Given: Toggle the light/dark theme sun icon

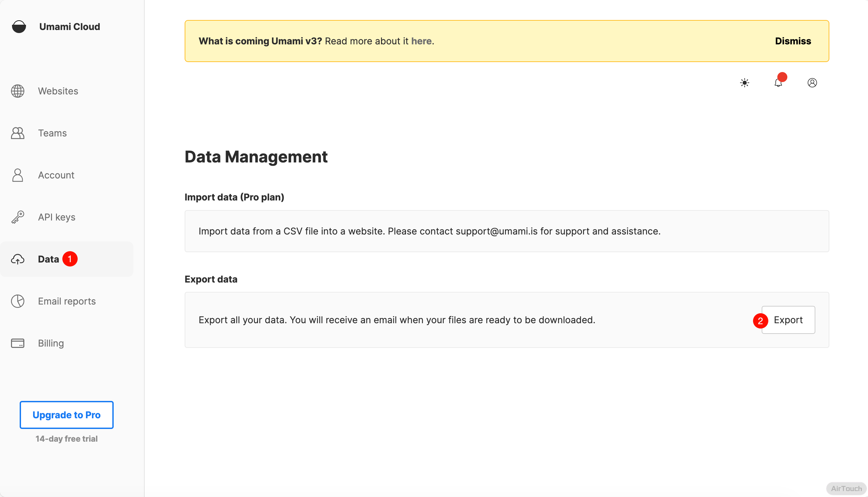Looking at the screenshot, I should pos(745,83).
